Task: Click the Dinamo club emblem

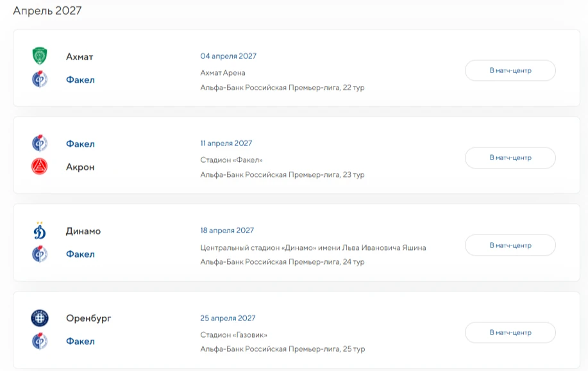Action: [x=39, y=231]
